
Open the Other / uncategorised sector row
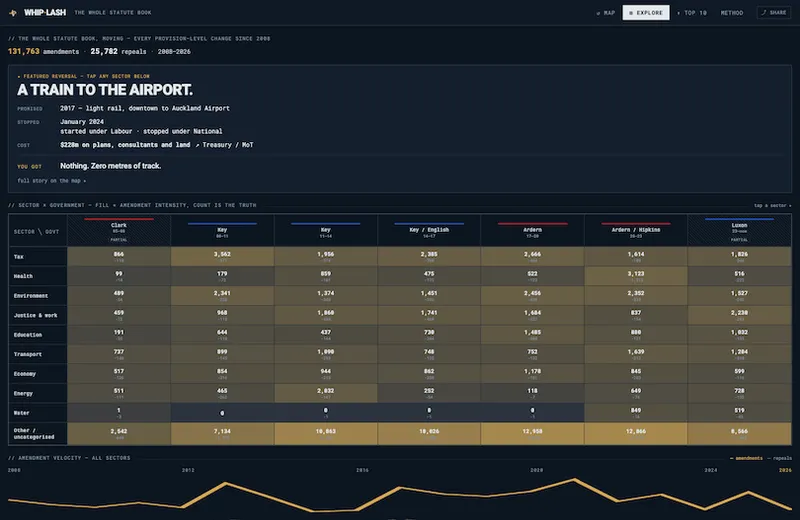tap(400, 434)
